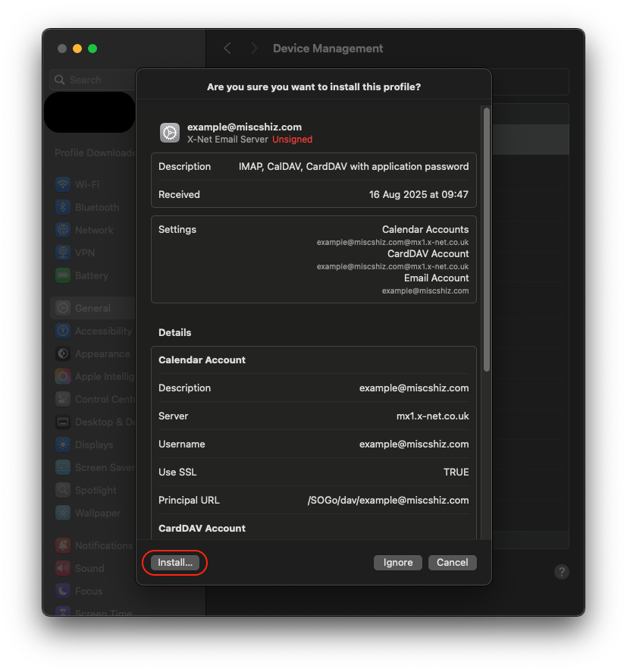Click the back navigation chevron
627x672 pixels.
tap(227, 48)
